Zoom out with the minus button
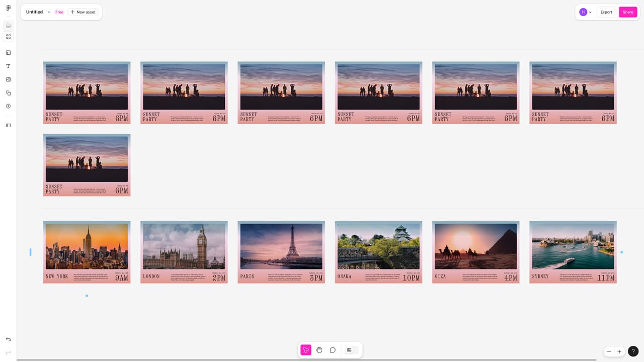The width and height of the screenshot is (644, 362). pos(609,351)
